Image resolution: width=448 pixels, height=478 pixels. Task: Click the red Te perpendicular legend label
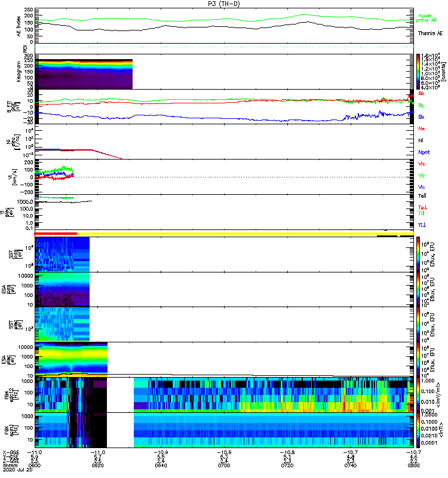click(422, 207)
